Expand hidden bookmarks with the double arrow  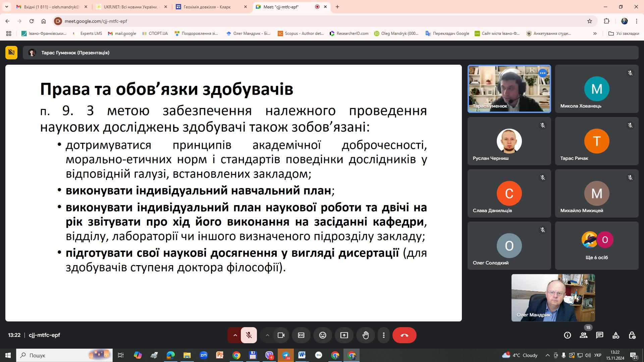click(595, 34)
